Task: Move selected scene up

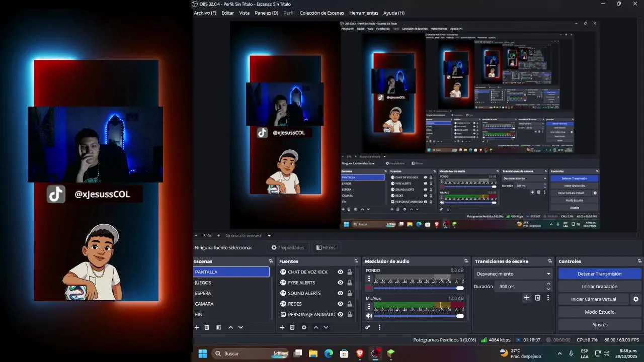Action: pyautogui.click(x=230, y=327)
